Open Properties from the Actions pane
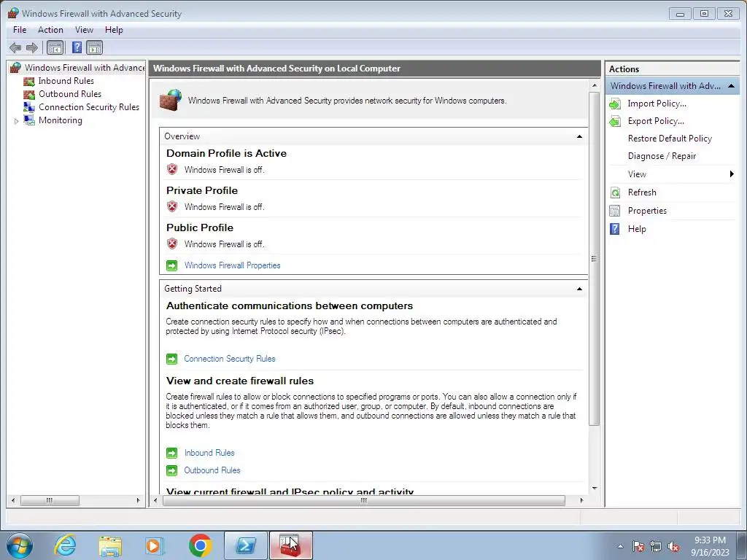The width and height of the screenshot is (747, 560). (647, 211)
